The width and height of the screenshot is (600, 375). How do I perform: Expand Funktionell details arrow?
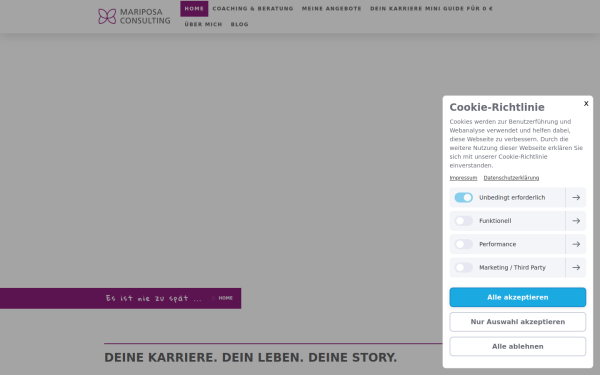point(576,221)
